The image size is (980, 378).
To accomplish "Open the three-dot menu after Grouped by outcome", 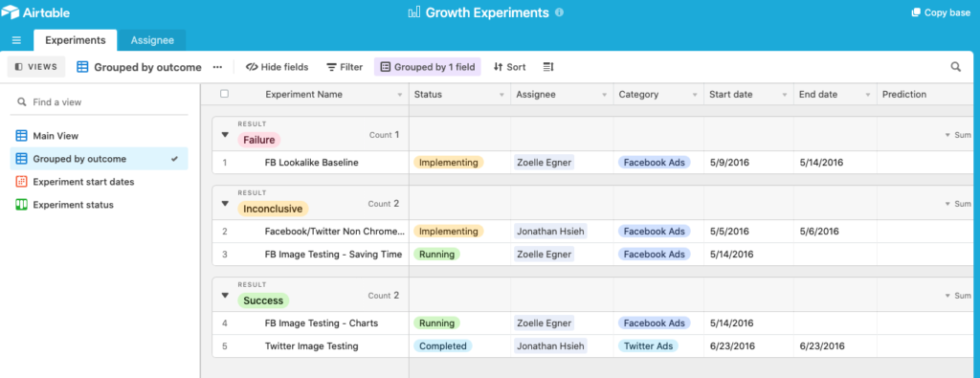I will pos(217,67).
